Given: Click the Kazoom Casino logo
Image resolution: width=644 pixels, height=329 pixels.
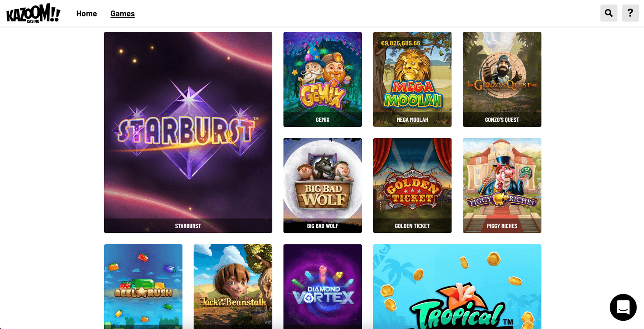Looking at the screenshot, I should tap(33, 13).
